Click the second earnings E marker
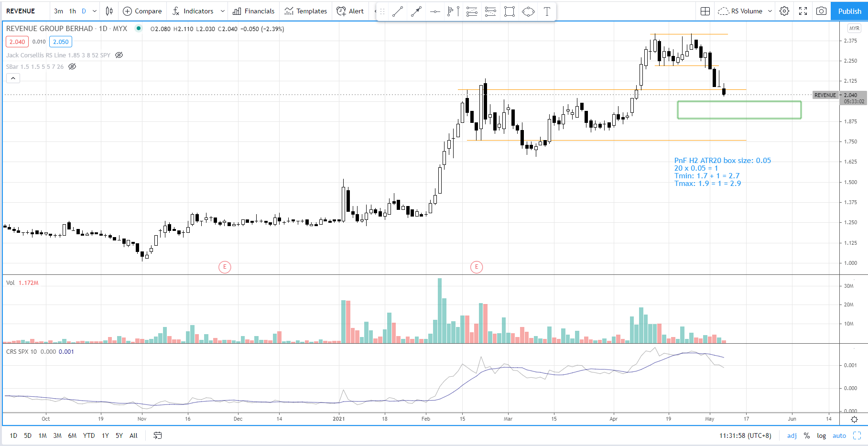The height and width of the screenshot is (446, 868). pyautogui.click(x=476, y=267)
